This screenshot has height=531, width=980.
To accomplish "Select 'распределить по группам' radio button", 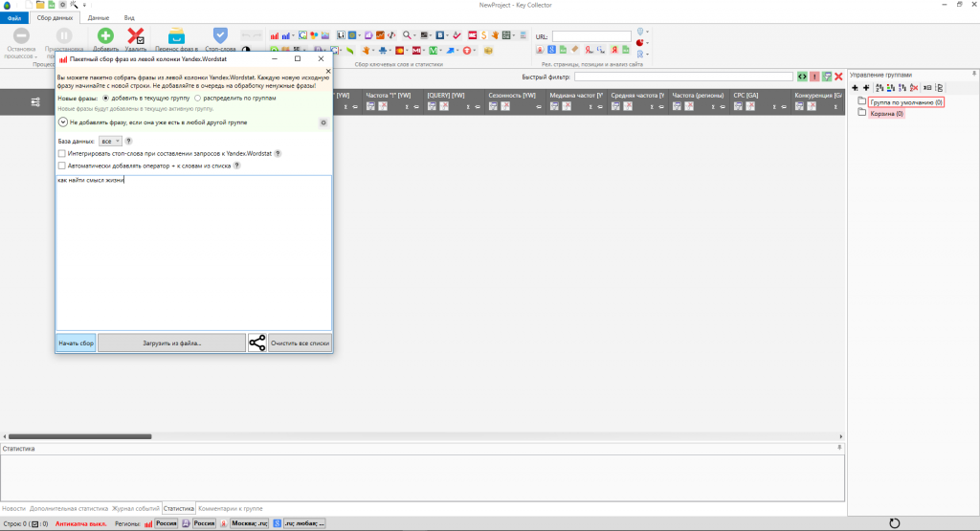I will tap(198, 98).
